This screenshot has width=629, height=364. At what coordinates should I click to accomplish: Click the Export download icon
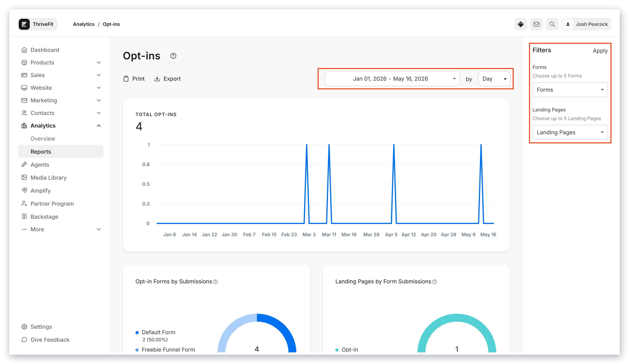tap(157, 79)
